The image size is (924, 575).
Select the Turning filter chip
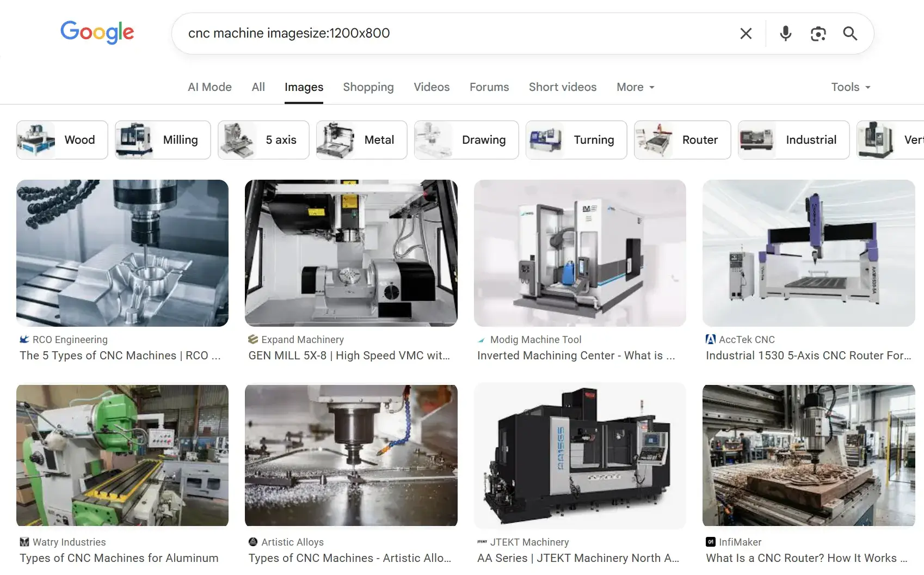point(576,139)
